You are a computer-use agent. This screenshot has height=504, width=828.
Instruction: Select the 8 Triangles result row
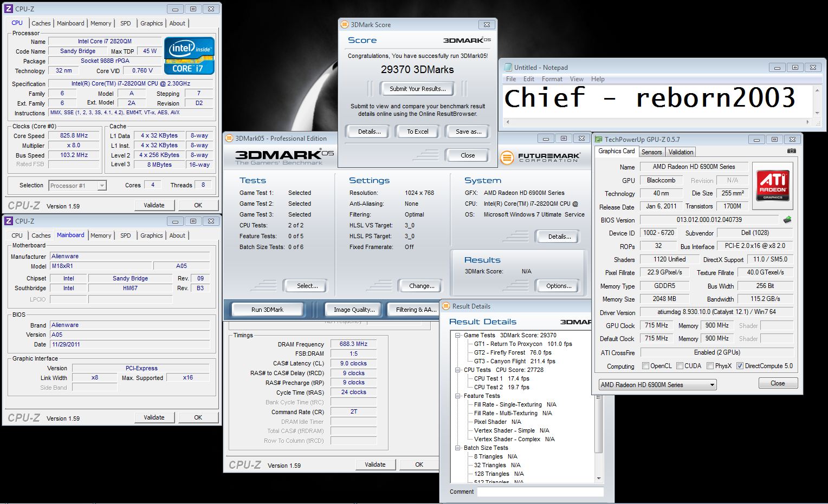coord(495,456)
